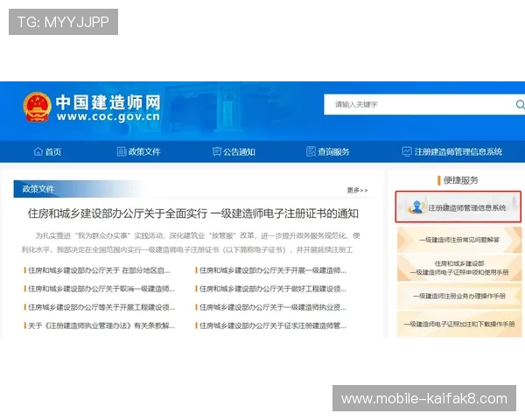This screenshot has height=420, width=525.
Task: Open the 首页 navigation item
Action: (47, 151)
